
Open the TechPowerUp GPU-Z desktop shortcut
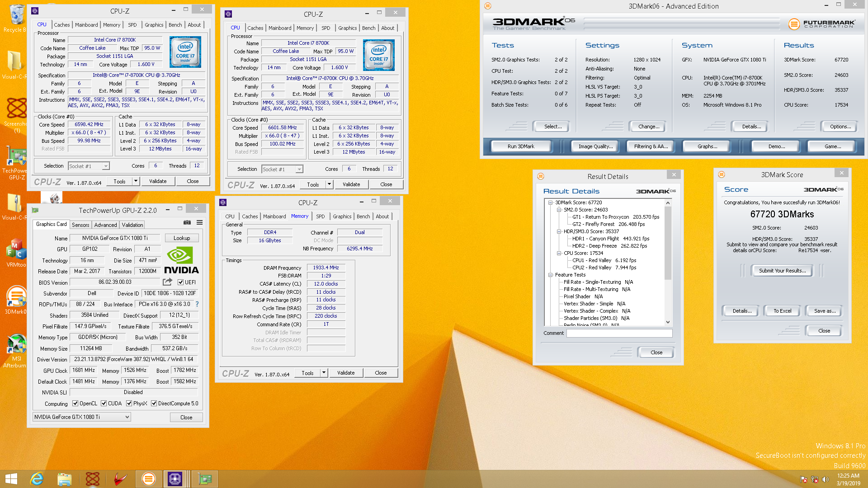[16, 164]
